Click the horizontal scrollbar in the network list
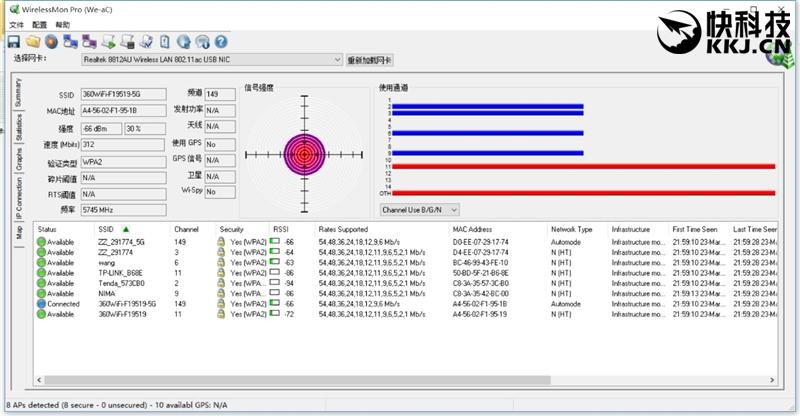The image size is (800, 416). coord(297,380)
